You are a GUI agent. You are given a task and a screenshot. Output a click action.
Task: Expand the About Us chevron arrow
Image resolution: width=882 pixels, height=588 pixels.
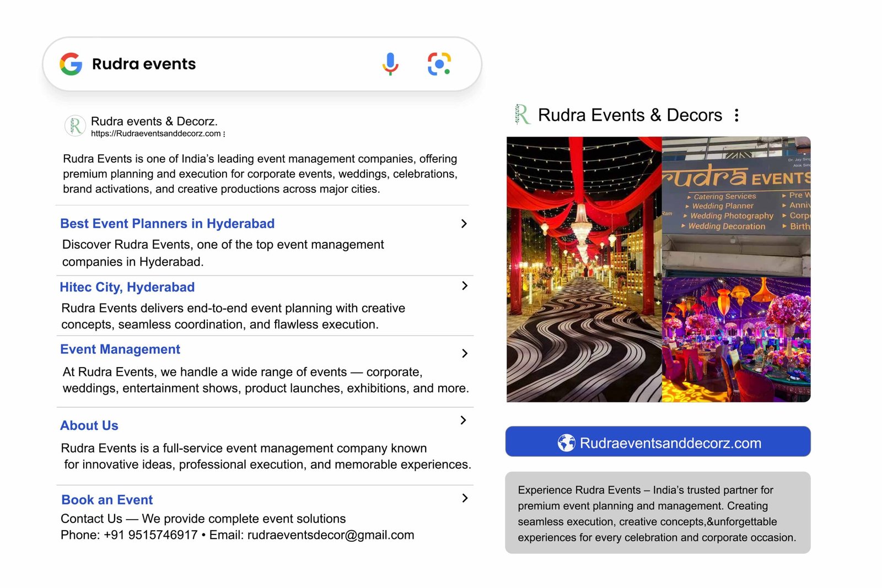(464, 420)
